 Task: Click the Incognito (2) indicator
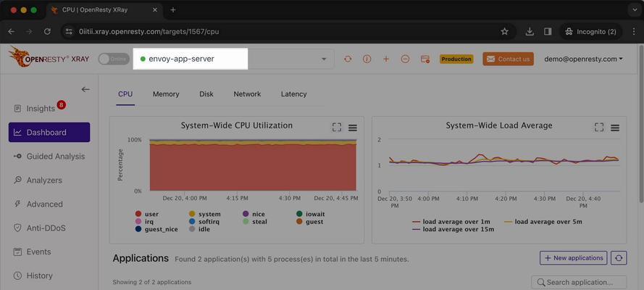pyautogui.click(x=590, y=32)
